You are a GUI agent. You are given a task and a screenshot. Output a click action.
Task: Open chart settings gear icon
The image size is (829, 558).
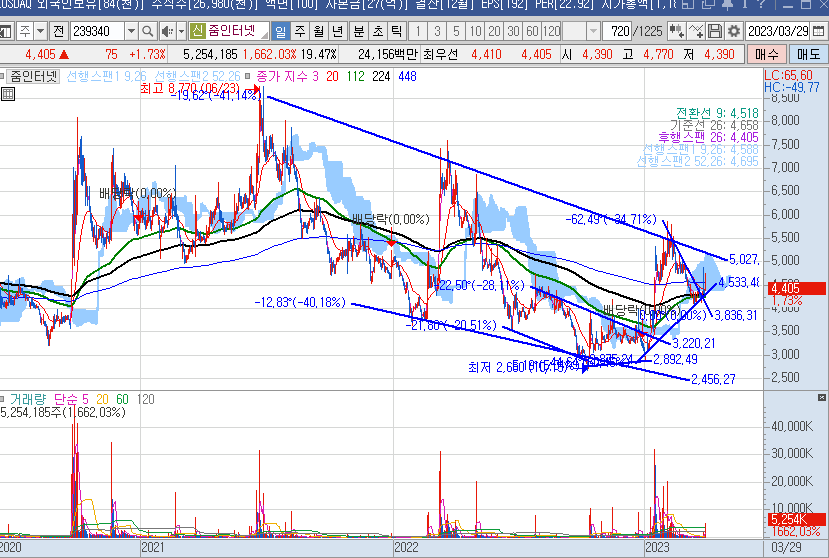tap(733, 31)
